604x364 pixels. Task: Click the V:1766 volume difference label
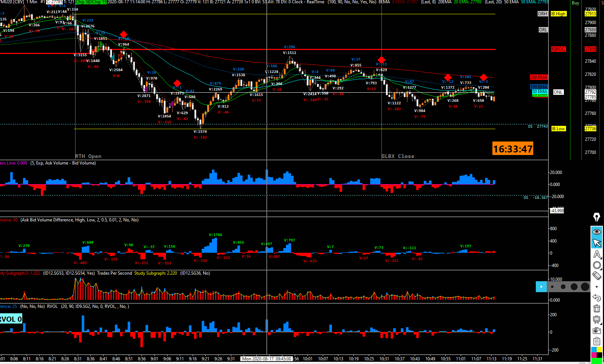pyautogui.click(x=216, y=235)
